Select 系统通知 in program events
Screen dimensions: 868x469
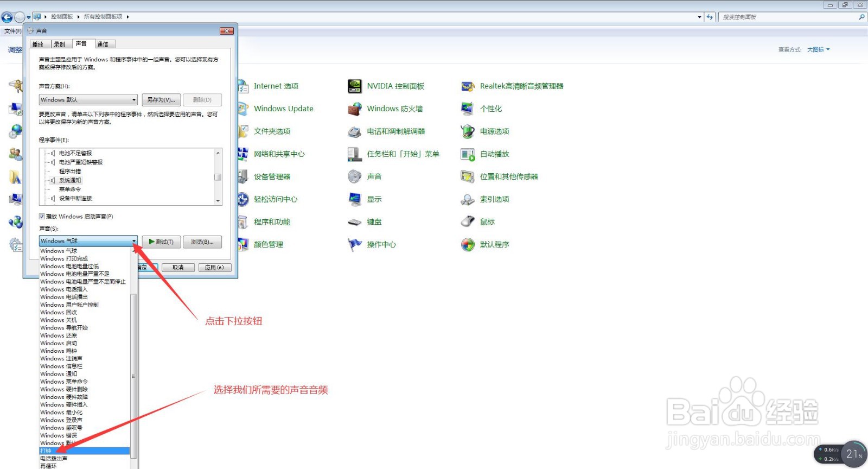tap(70, 180)
